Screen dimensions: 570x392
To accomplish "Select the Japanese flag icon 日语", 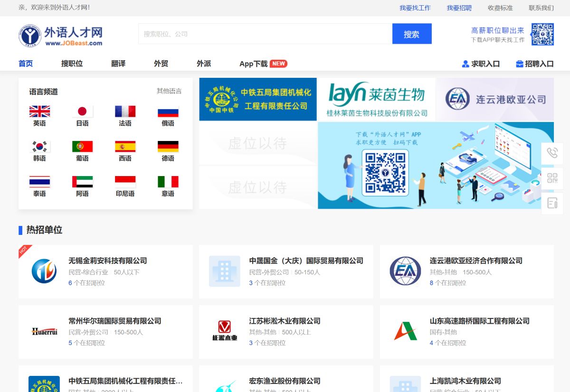I will point(82,112).
